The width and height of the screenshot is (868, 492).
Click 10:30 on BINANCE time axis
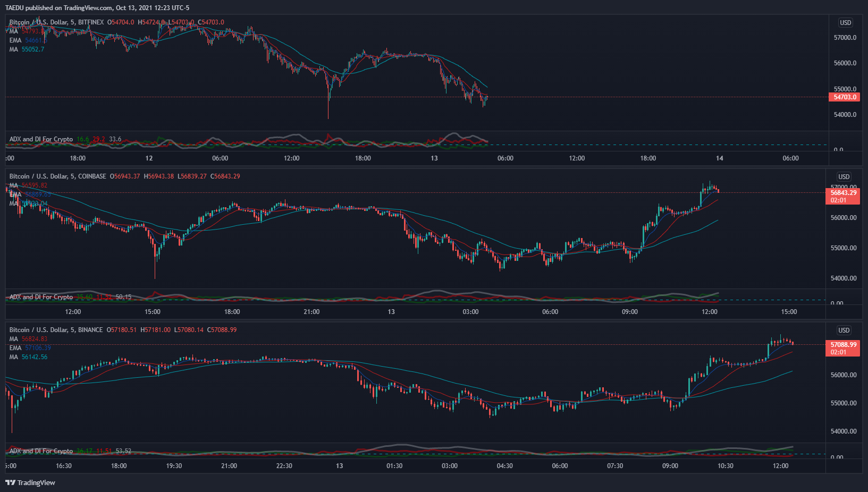(726, 466)
